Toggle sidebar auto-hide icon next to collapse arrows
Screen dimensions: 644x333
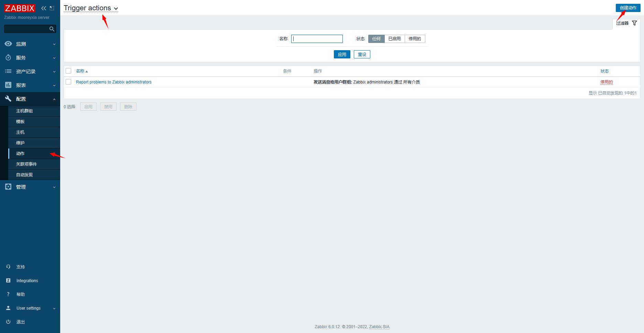point(52,8)
